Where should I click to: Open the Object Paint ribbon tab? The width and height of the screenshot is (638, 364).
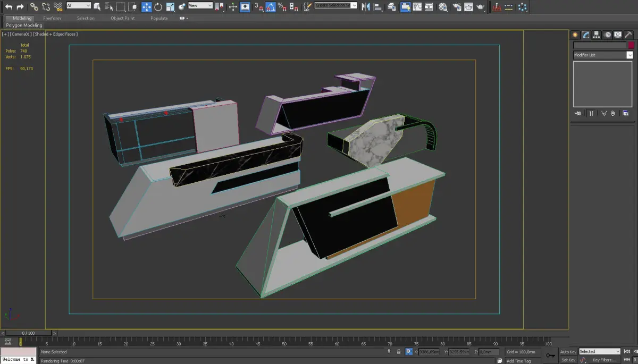(x=122, y=18)
